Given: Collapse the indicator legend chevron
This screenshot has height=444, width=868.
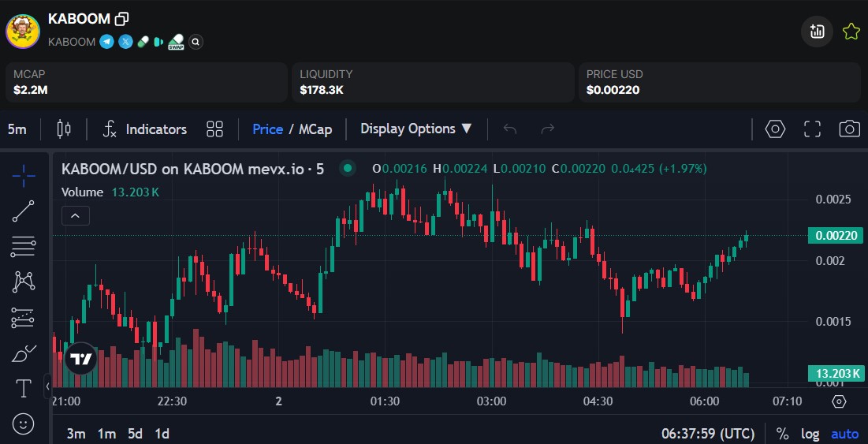Looking at the screenshot, I should point(76,215).
